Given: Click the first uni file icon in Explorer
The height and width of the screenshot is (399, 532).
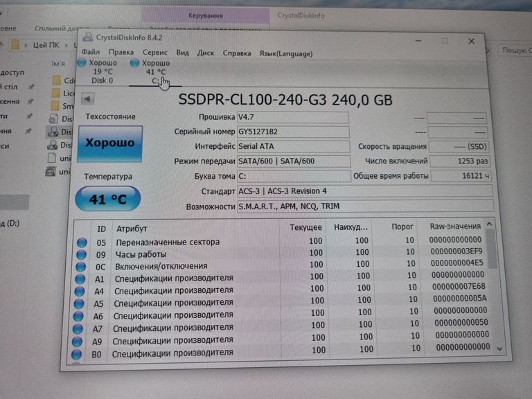Looking at the screenshot, I should coord(52,158).
